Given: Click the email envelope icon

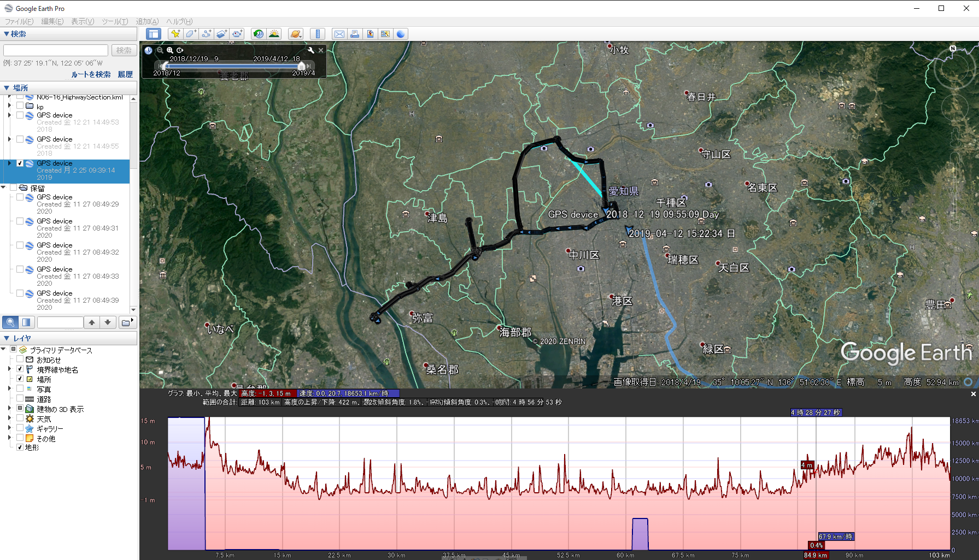Looking at the screenshot, I should [x=339, y=34].
